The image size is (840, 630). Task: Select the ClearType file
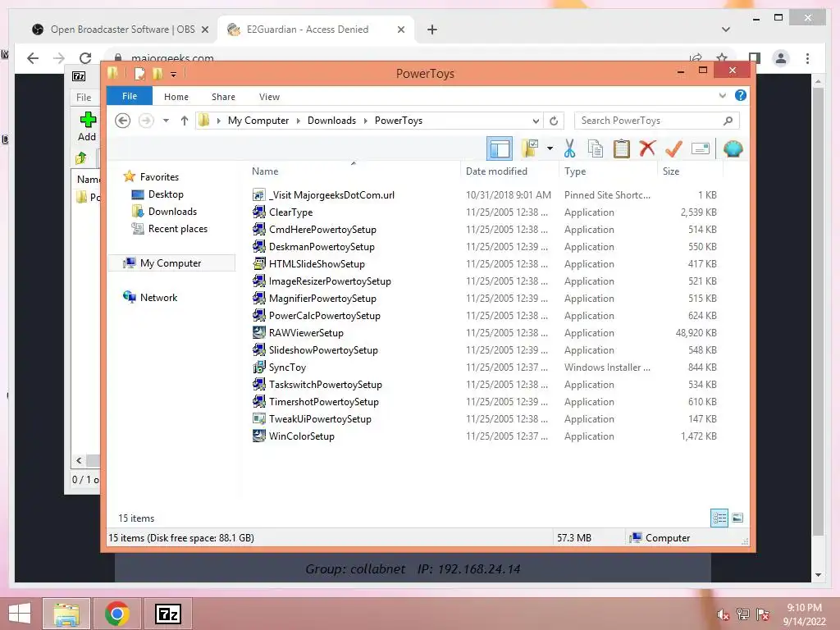click(290, 212)
